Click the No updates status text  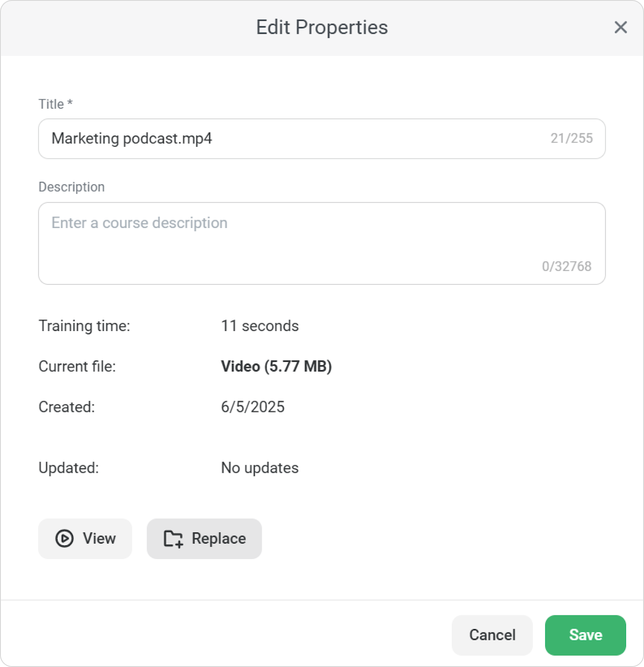[260, 468]
